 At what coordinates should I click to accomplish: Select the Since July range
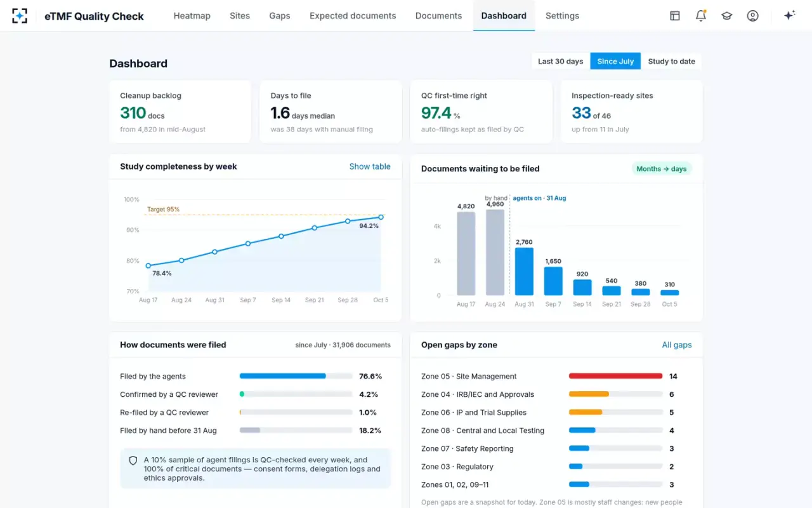click(615, 62)
